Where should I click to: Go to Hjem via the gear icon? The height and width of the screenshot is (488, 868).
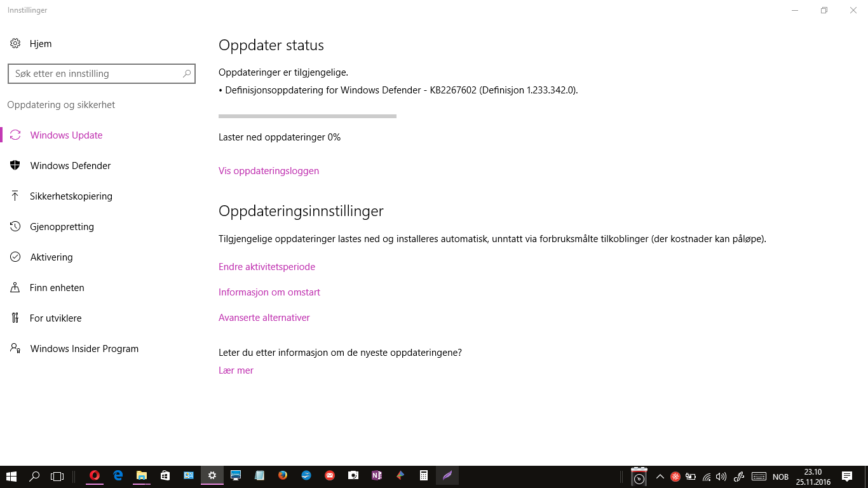[15, 44]
